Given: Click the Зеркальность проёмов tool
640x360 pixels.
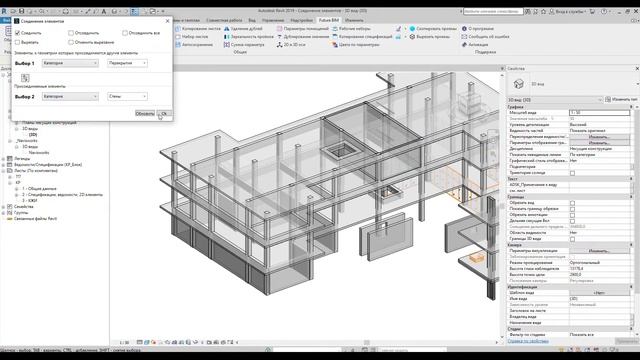Looking at the screenshot, I should tap(249, 37).
